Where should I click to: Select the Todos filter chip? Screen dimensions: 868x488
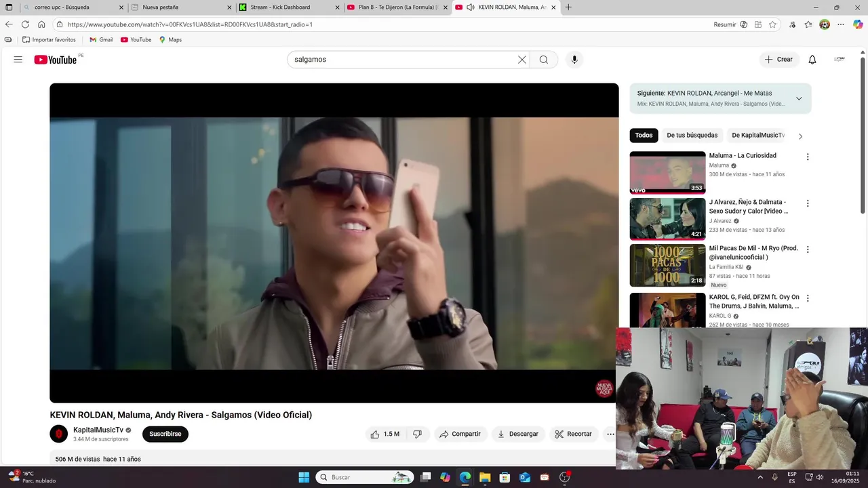[644, 136]
